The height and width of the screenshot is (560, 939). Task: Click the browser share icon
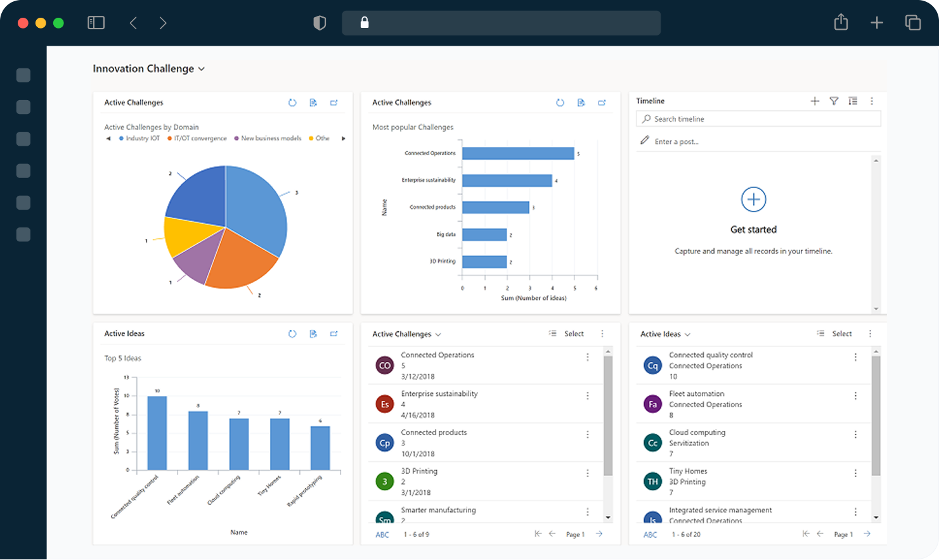coord(841,23)
